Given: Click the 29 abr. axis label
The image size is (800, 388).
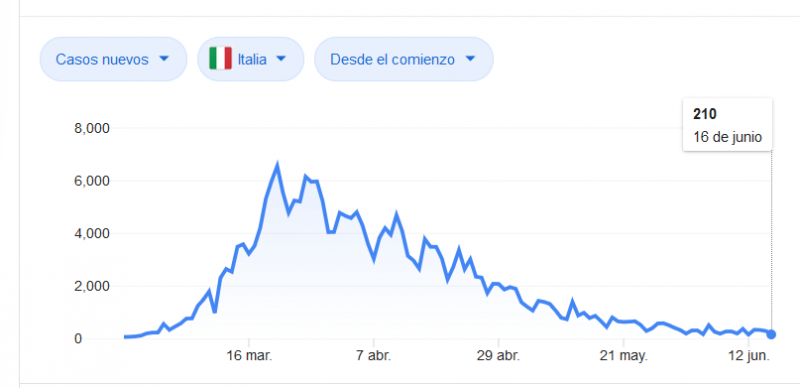Looking at the screenshot, I should click(x=498, y=356).
